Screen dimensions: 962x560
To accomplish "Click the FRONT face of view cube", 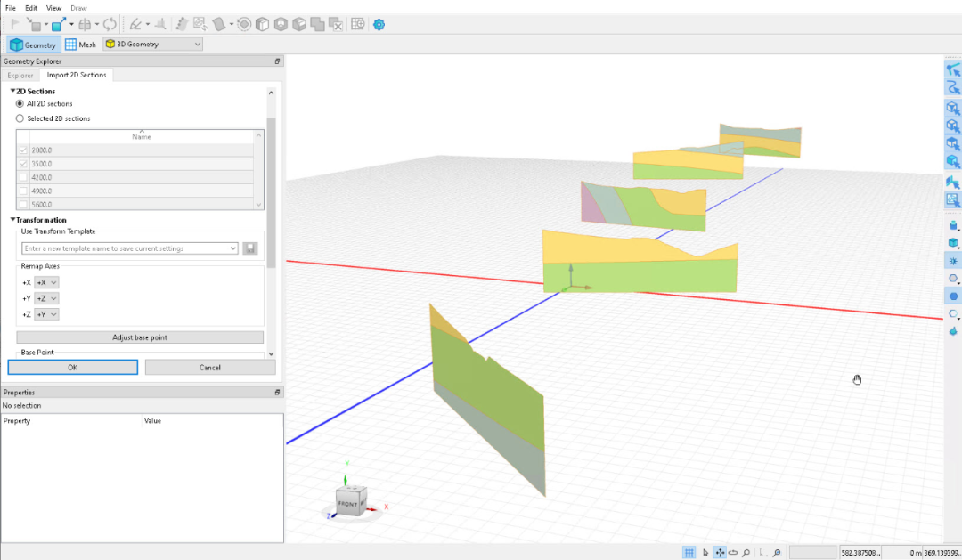I will tap(347, 504).
